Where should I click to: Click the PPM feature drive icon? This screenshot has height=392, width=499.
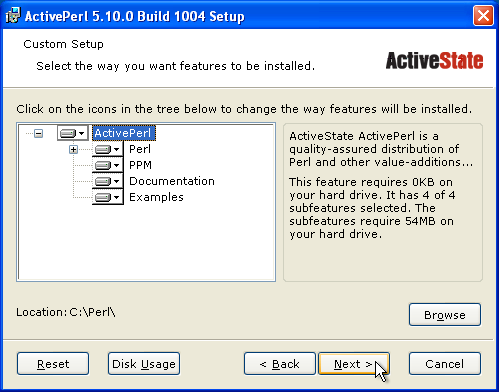tap(107, 165)
